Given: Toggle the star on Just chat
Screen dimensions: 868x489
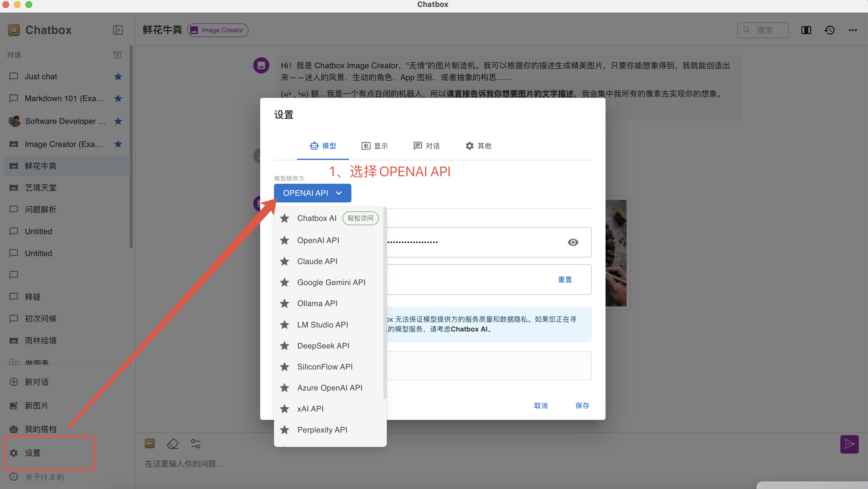Looking at the screenshot, I should (118, 77).
